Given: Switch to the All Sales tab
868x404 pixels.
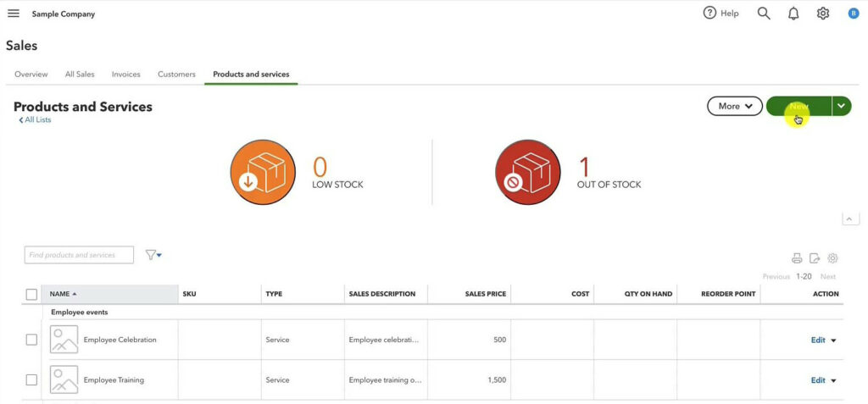Looking at the screenshot, I should 80,75.
